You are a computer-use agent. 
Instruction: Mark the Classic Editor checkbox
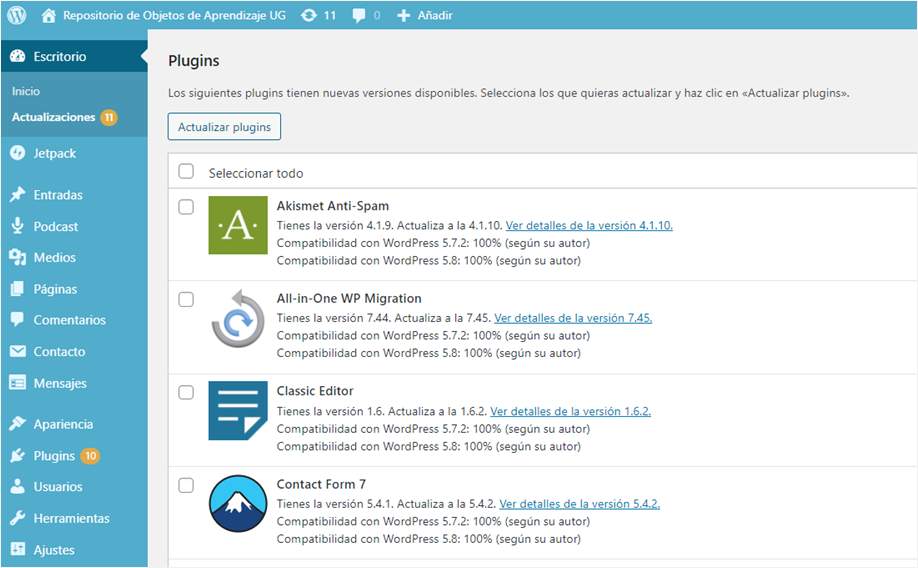[186, 392]
